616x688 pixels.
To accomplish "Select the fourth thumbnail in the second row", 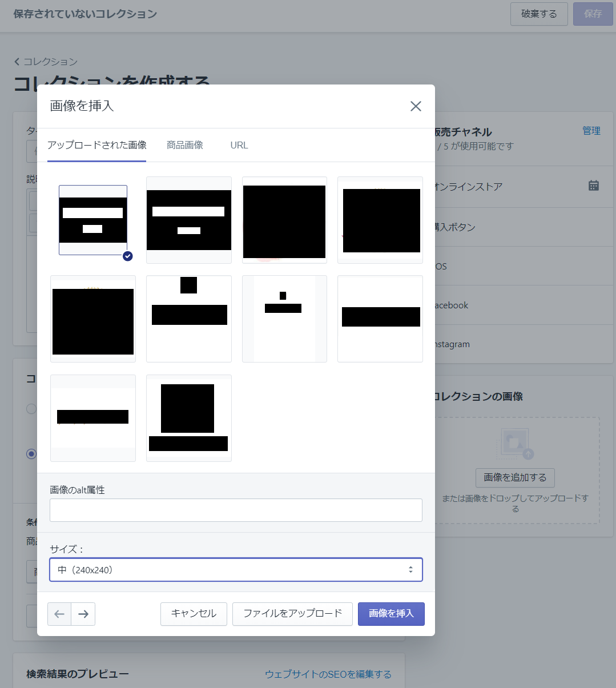I will tap(380, 319).
